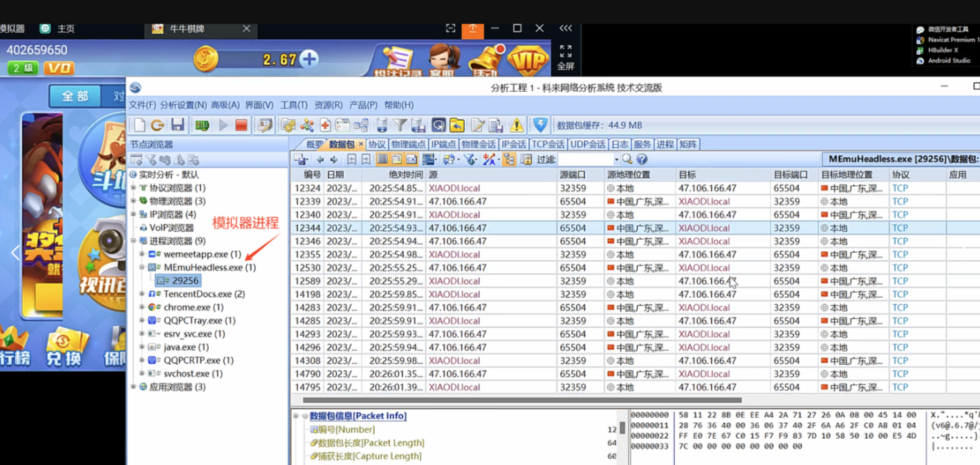Click the New project file icon
The height and width of the screenshot is (465, 980).
[x=140, y=125]
